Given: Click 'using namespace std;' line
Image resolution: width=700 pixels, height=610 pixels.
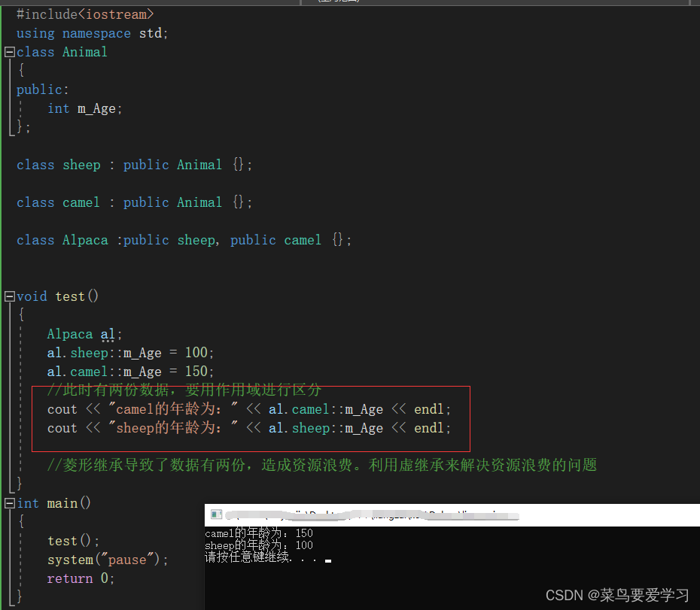Looking at the screenshot, I should coord(92,33).
